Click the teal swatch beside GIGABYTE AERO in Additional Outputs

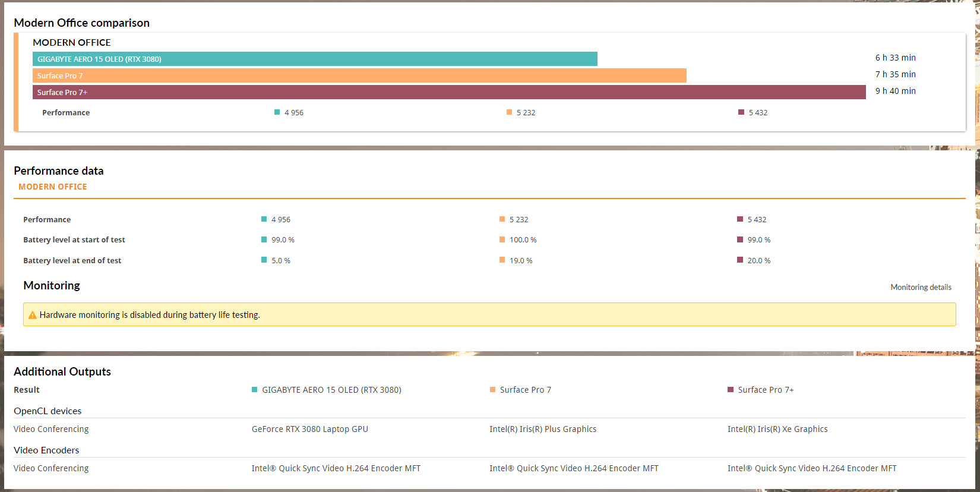pos(254,390)
